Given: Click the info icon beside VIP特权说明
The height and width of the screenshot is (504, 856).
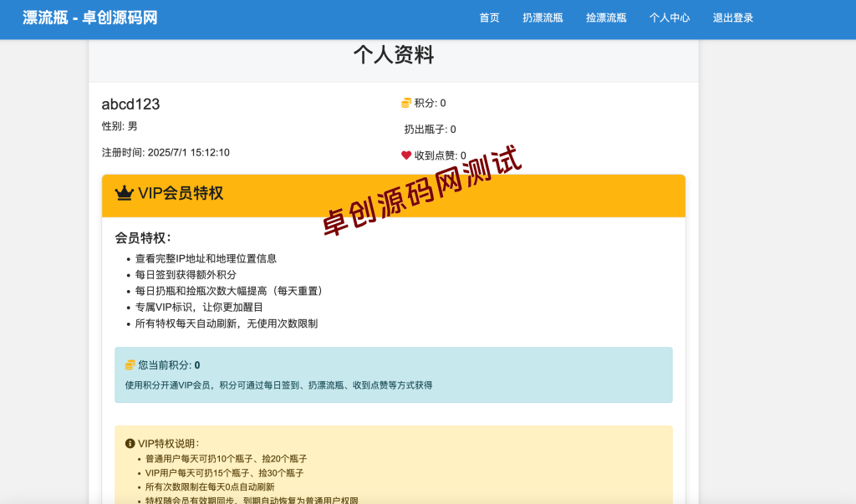Looking at the screenshot, I should 130,443.
